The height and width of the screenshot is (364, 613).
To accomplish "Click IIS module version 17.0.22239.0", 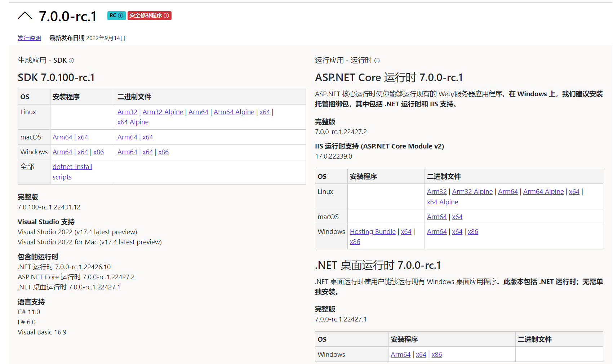I will (x=334, y=156).
